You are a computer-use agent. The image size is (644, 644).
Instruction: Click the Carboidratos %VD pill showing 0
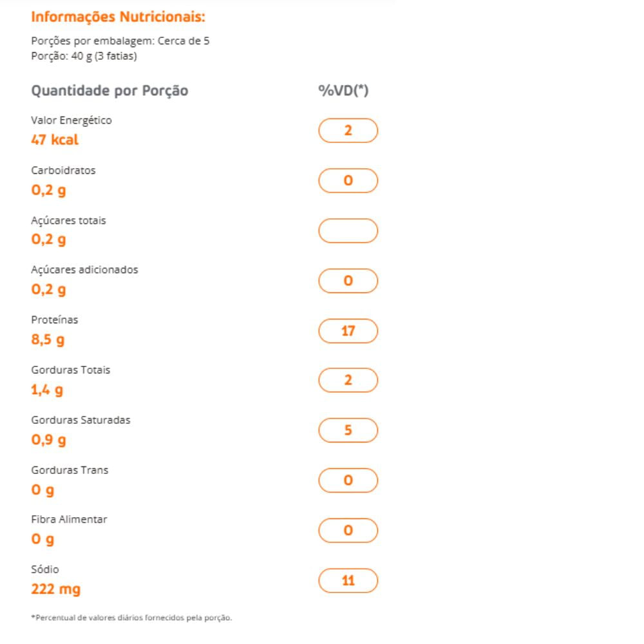(x=348, y=181)
